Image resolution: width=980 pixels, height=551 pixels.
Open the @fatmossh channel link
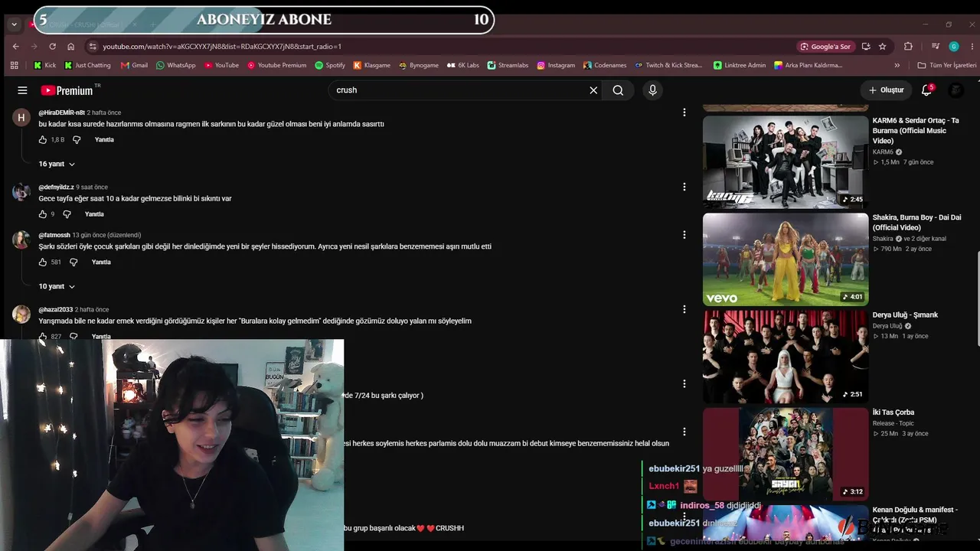click(x=54, y=235)
